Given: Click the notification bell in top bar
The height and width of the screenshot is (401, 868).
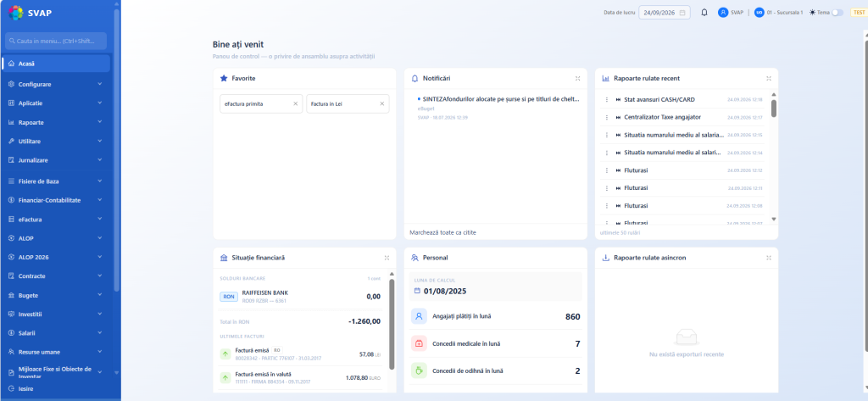Looking at the screenshot, I should pyautogui.click(x=704, y=12).
